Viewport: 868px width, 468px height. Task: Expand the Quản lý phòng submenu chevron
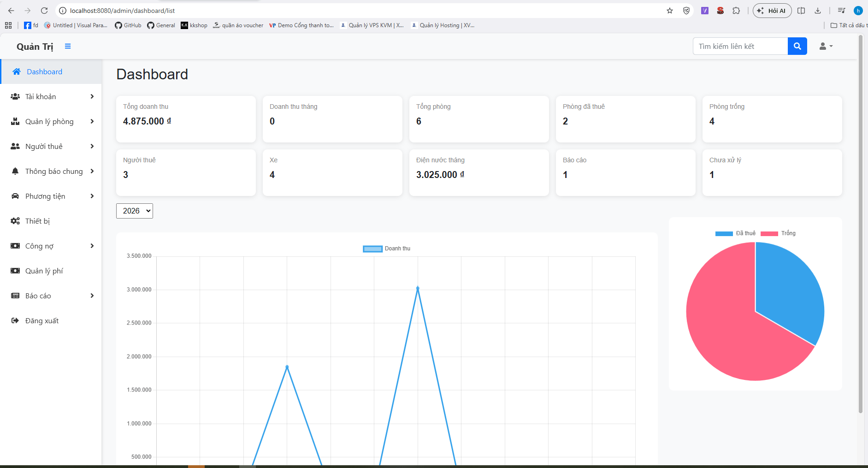tap(92, 121)
